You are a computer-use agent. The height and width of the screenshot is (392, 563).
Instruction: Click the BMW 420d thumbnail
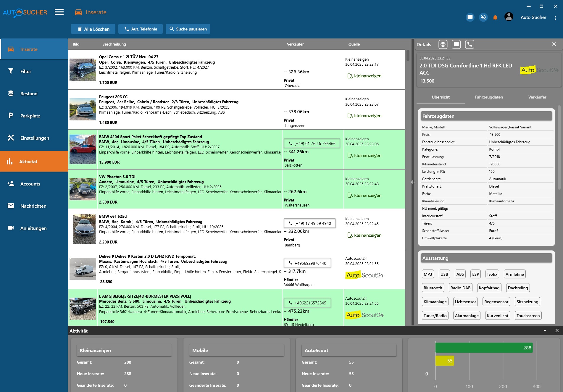point(83,149)
